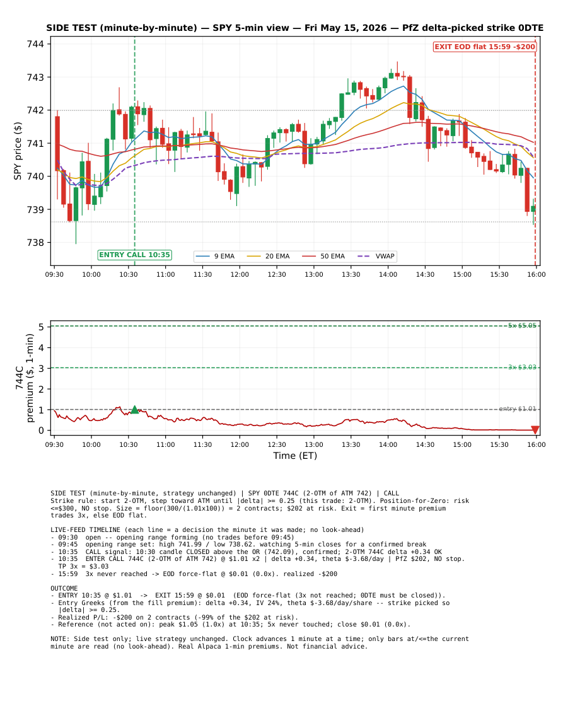
Task: Click the TP 3x = $3.03 line
Action: pos(83,567)
